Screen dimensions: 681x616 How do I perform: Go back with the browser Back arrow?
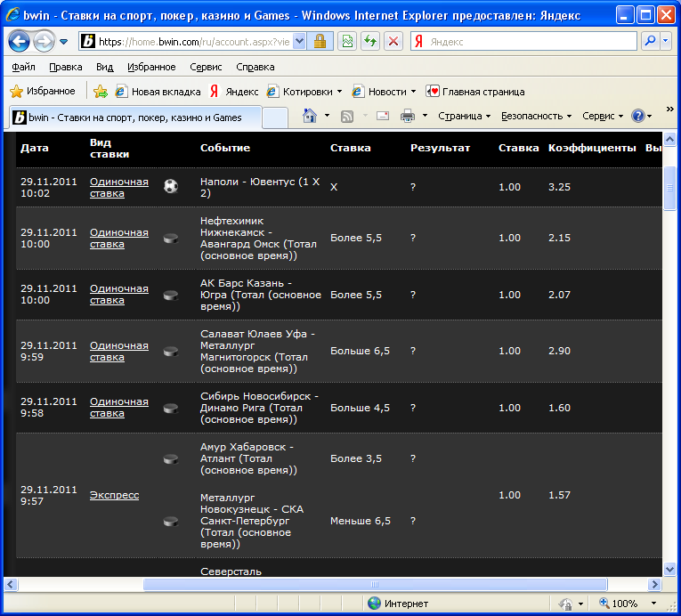pos(19,42)
